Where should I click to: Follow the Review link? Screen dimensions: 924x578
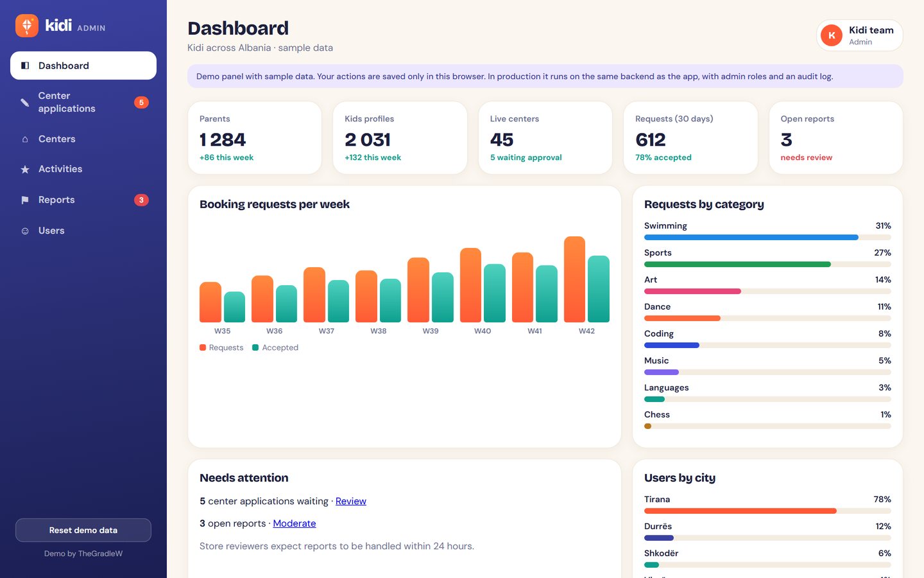tap(351, 501)
